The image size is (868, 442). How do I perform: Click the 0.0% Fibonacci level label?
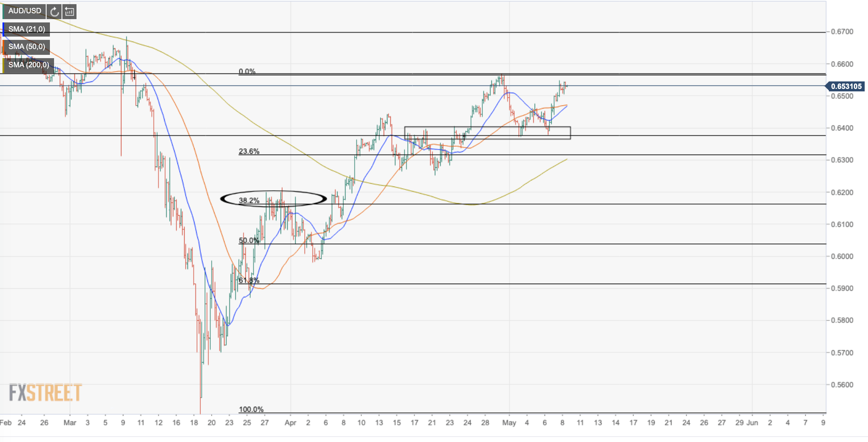coord(247,71)
